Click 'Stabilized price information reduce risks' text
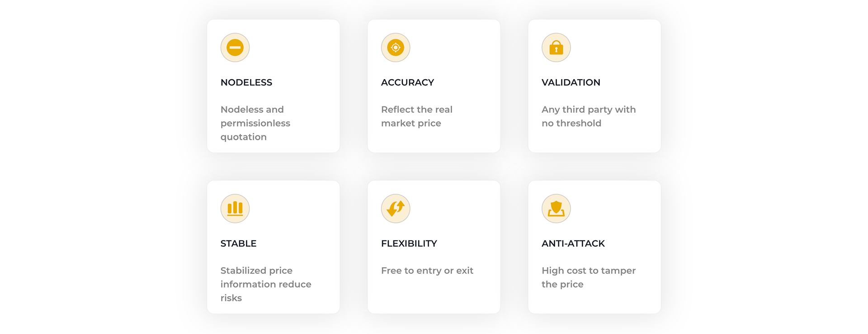 coord(265,284)
